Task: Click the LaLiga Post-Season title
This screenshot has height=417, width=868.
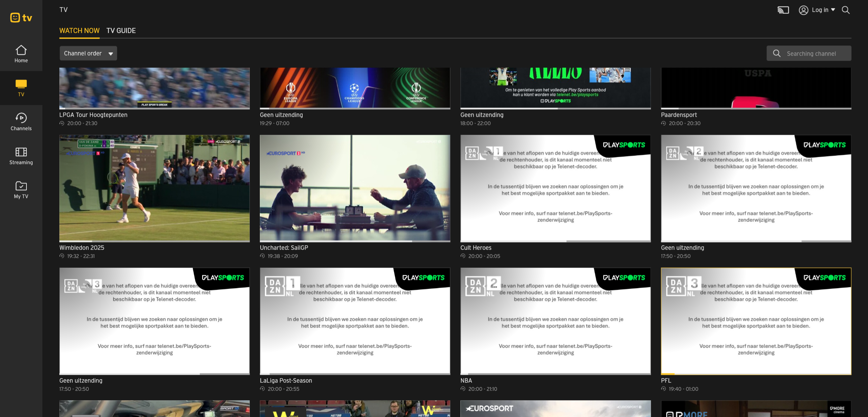Action: point(286,380)
